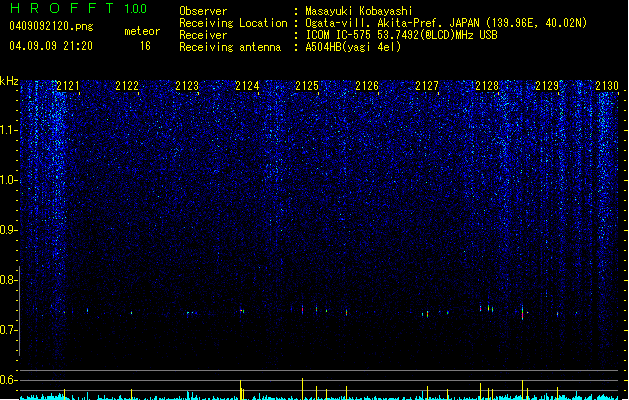Click the 2126 time marker
629x400 pixels.
click(x=367, y=86)
